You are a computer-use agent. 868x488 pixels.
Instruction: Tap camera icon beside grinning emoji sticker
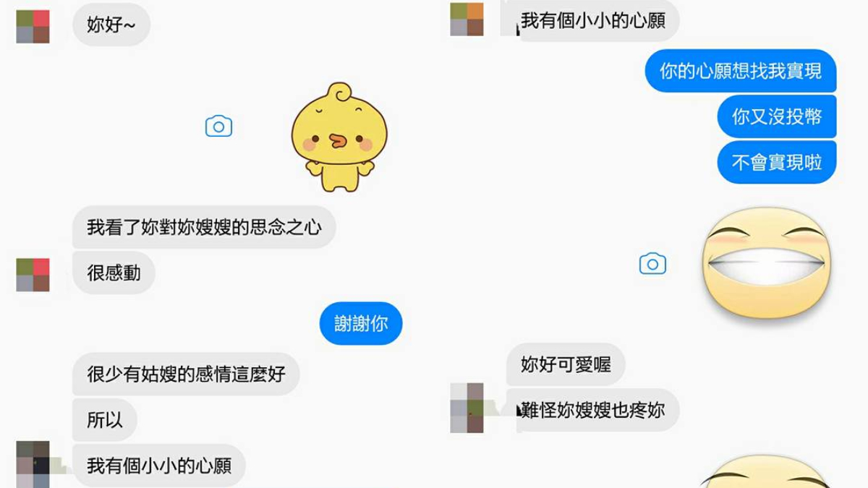[652, 264]
